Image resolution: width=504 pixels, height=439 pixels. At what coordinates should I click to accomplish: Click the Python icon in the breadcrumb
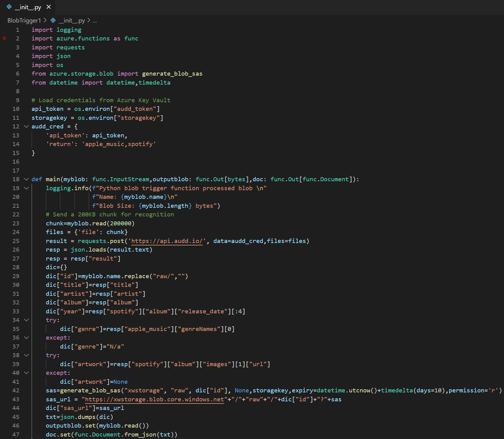[x=53, y=20]
